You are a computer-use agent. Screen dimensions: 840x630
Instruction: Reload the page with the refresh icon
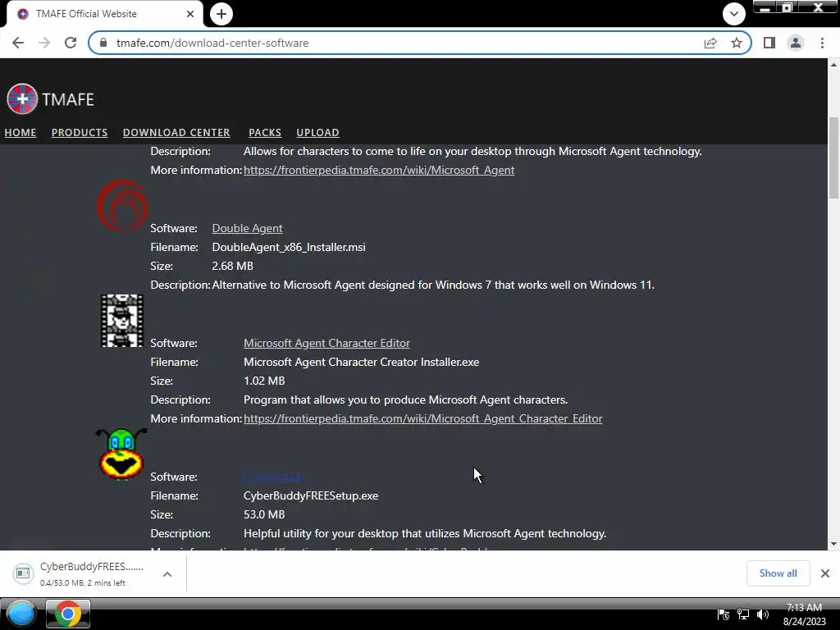71,43
